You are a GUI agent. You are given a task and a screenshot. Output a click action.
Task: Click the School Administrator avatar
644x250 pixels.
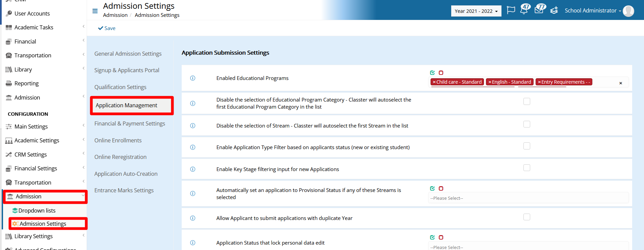point(628,11)
